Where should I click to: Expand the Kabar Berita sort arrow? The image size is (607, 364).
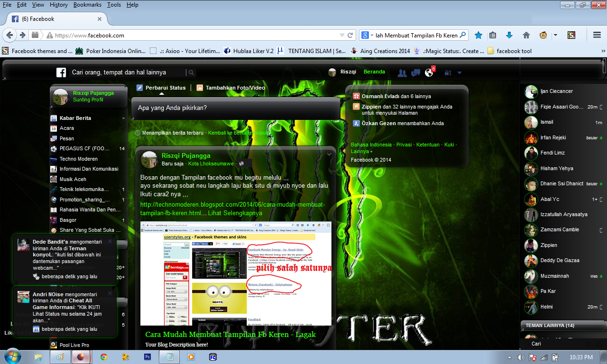(123, 118)
